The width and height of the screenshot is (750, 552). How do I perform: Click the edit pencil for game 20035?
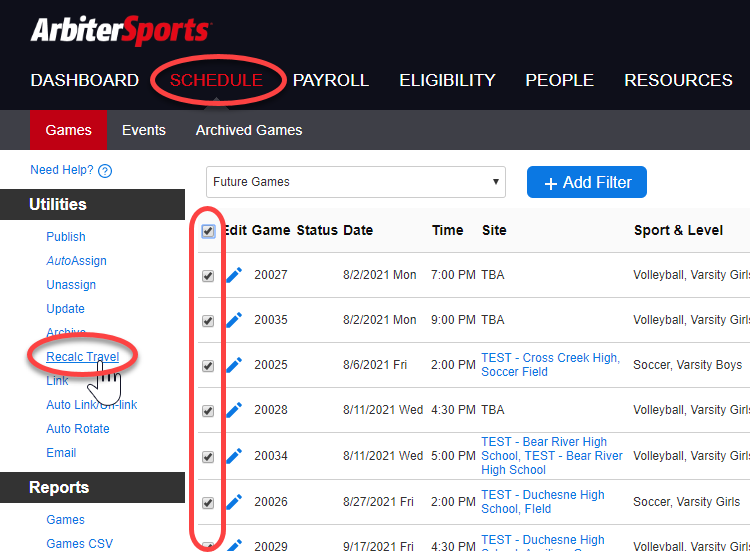coord(234,320)
